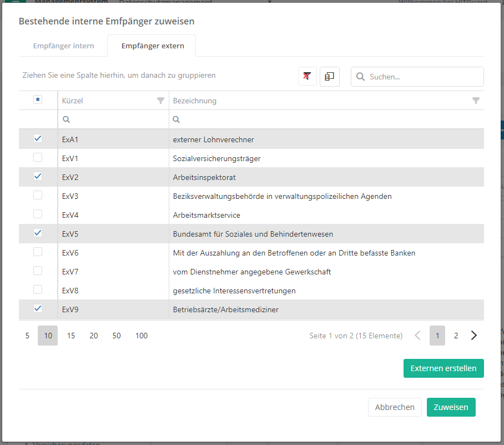The image size is (504, 445).
Task: Select the Empfänger extern tab
Action: (153, 46)
